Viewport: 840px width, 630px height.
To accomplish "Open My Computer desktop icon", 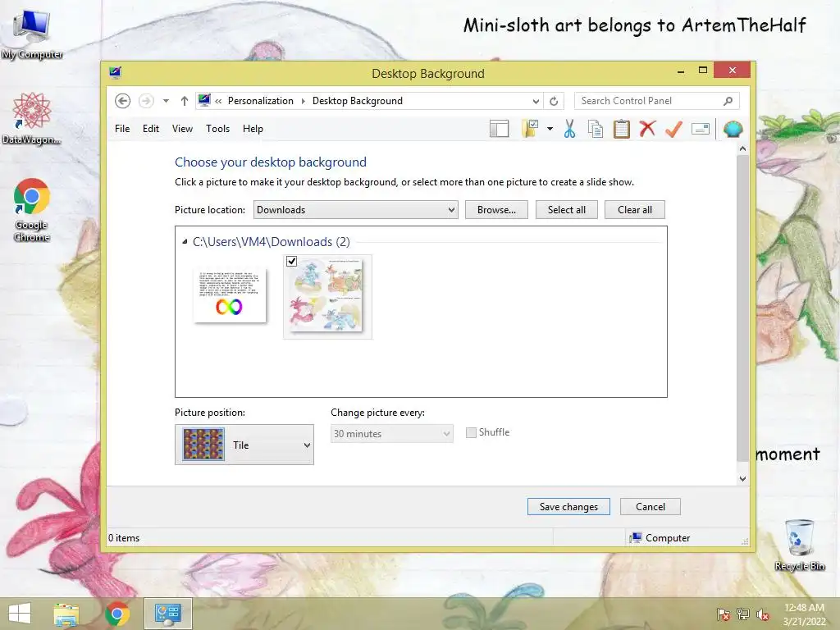I will tap(32, 34).
